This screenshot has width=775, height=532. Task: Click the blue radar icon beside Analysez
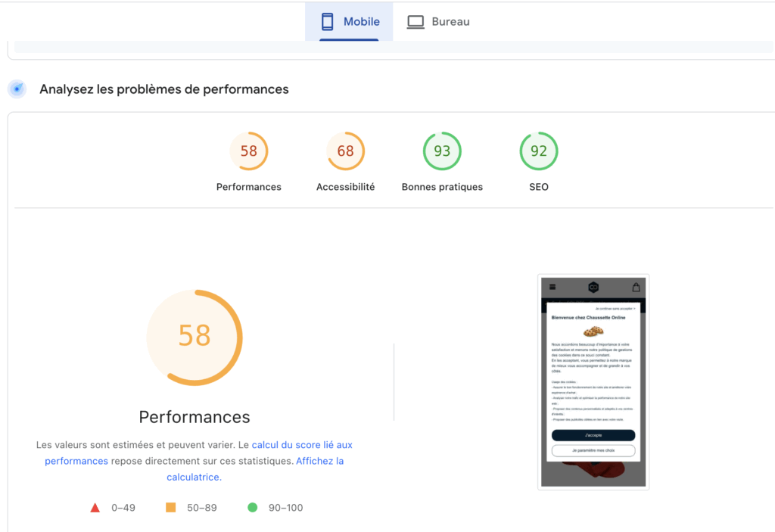coord(18,89)
